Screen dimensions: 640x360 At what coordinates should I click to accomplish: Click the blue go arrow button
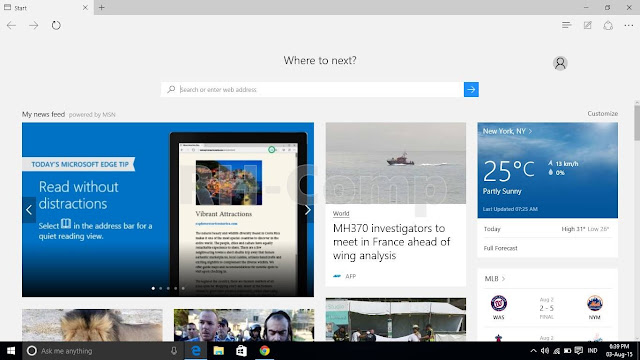471,89
